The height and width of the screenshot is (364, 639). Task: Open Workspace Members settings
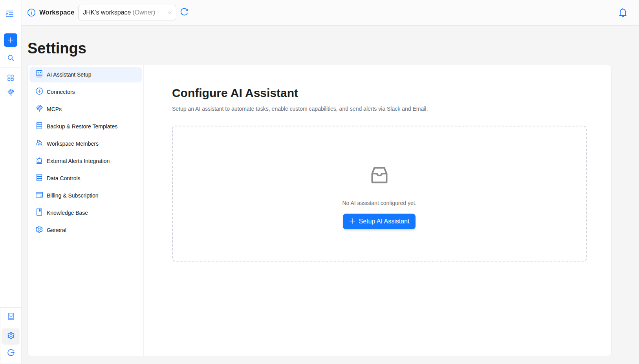72,144
